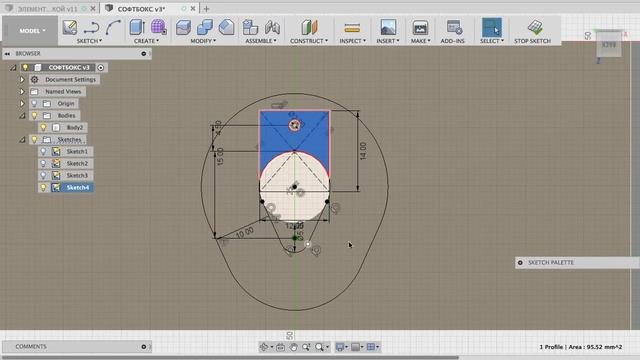Collapse the Bodies tree node
The image size is (640, 360).
pyautogui.click(x=22, y=116)
